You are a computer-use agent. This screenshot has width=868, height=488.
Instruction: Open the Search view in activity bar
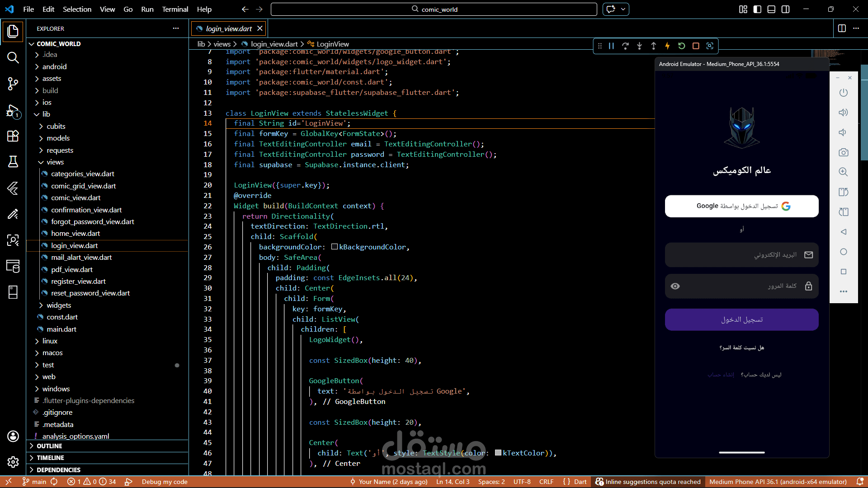click(x=13, y=57)
